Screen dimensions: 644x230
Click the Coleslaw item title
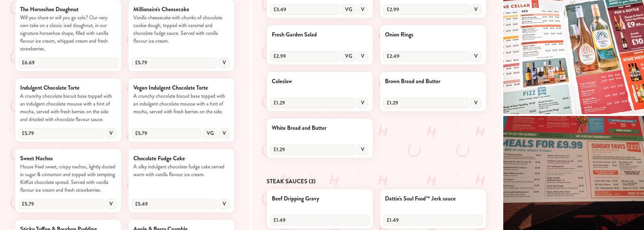tap(282, 81)
